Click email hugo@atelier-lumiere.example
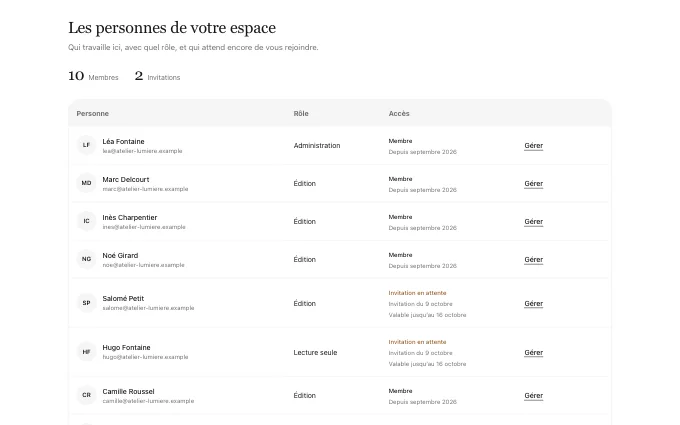The image size is (680, 425). coord(145,357)
